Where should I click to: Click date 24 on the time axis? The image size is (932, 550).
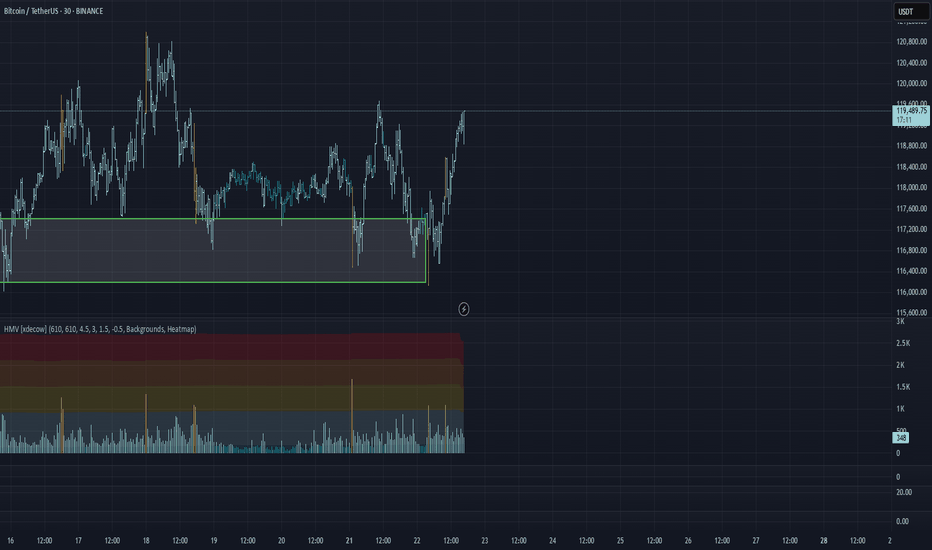click(x=553, y=540)
